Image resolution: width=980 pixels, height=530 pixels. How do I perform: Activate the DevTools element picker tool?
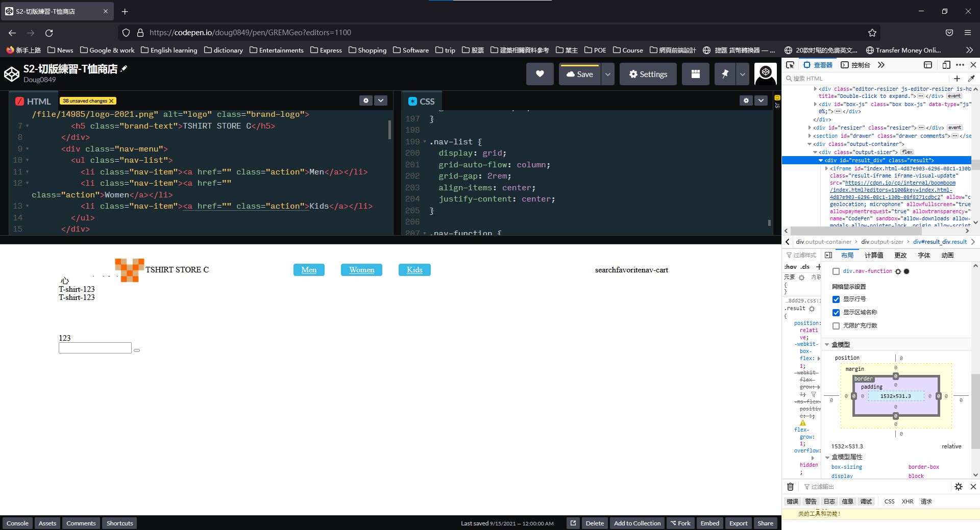[x=790, y=65]
